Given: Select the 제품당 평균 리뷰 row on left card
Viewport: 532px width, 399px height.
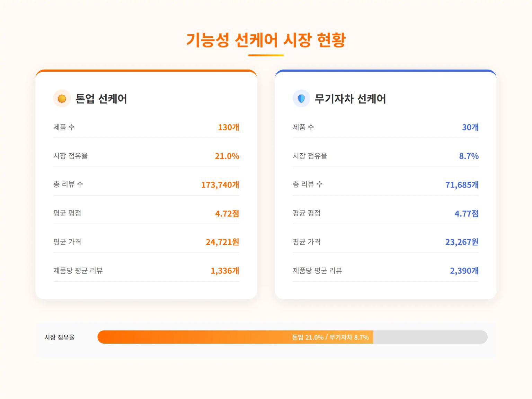Looking at the screenshot, I should coord(145,271).
